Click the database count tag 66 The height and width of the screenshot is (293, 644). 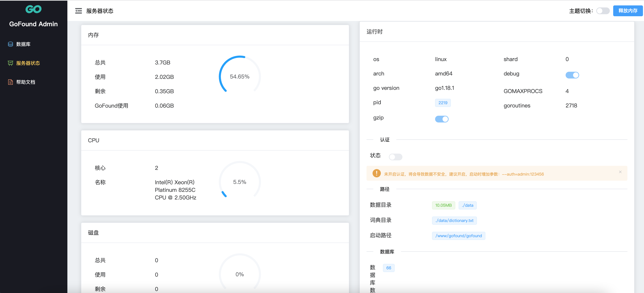389,268
